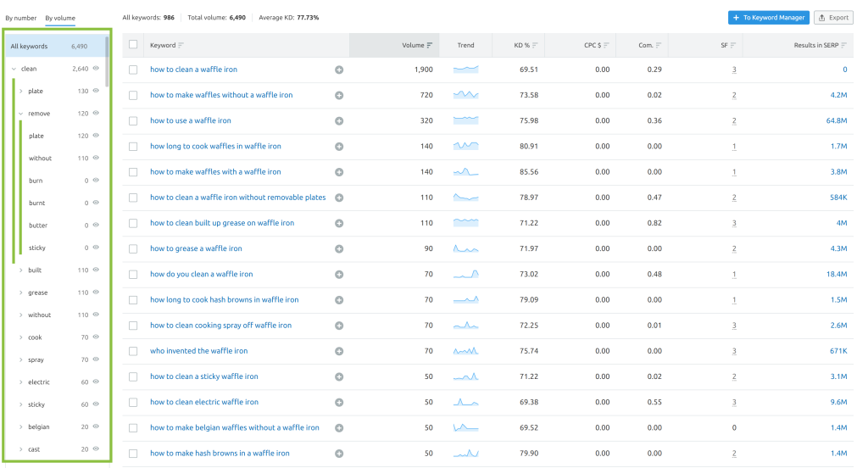The width and height of the screenshot is (868, 468).
Task: Click the 'To Keyword Manager' button
Action: (767, 17)
